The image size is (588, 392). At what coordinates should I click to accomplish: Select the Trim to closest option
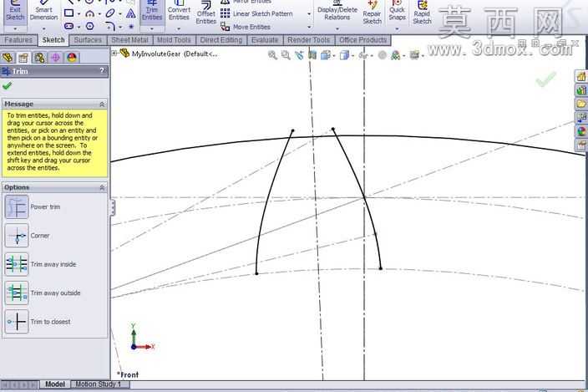click(x=17, y=322)
